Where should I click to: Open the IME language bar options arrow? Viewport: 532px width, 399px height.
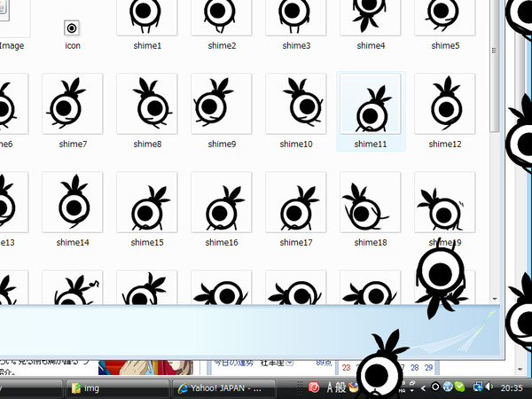point(412,390)
